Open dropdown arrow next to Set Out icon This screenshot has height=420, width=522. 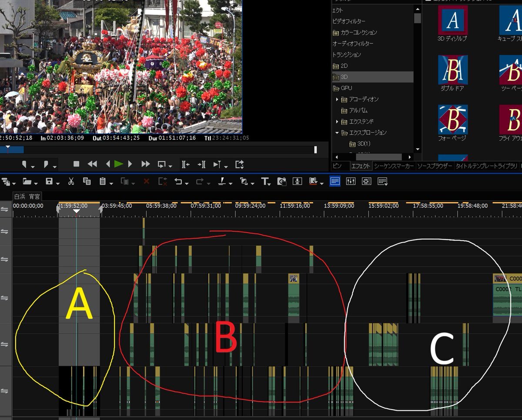pos(55,167)
